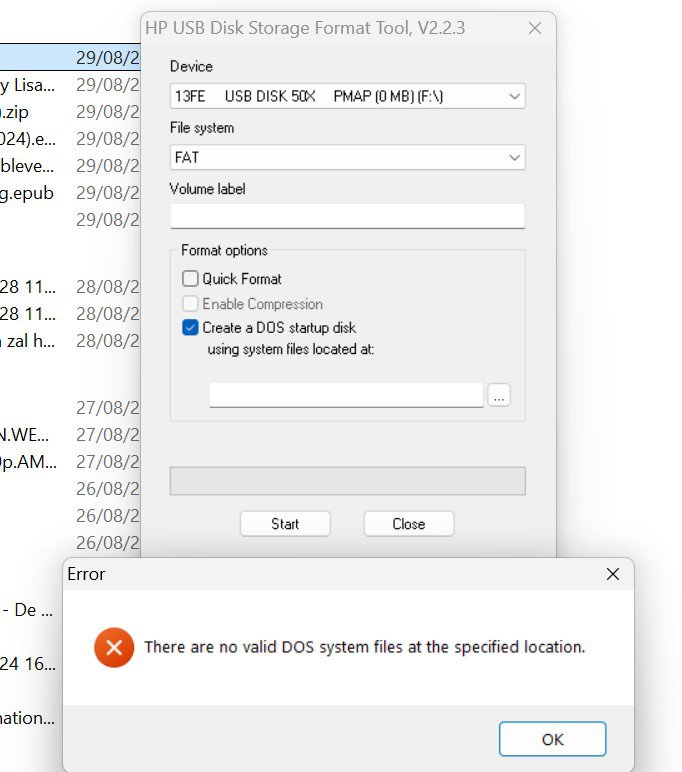
Task: Select the file row ending in - De ...
Action: click(x=32, y=610)
